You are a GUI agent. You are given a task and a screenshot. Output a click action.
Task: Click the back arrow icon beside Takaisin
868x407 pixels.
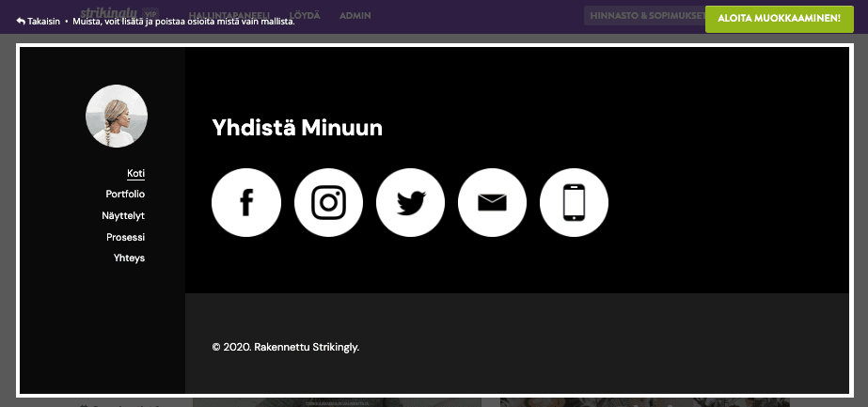(21, 22)
